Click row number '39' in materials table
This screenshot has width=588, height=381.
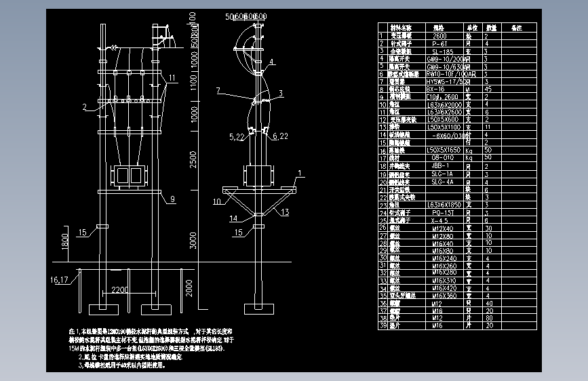383,325
